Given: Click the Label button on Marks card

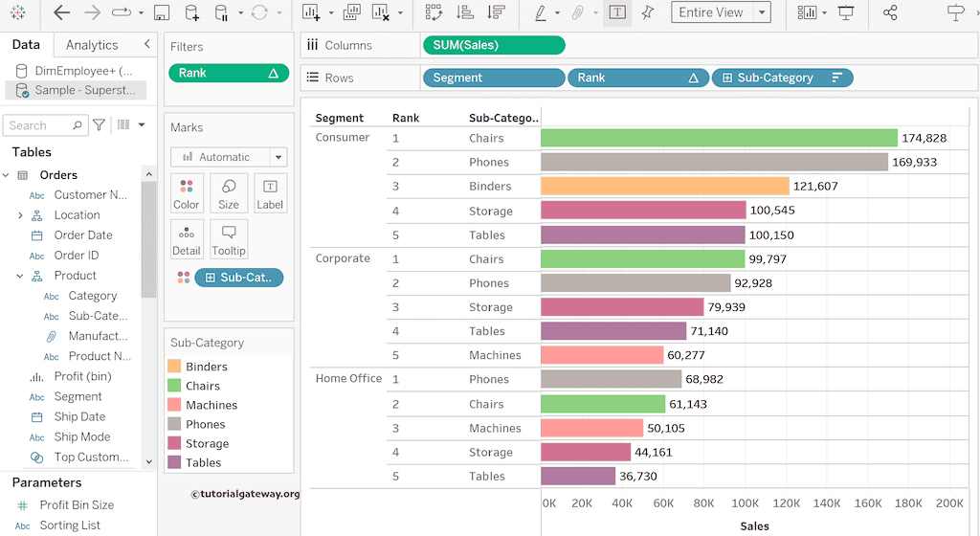Looking at the screenshot, I should click(x=270, y=192).
